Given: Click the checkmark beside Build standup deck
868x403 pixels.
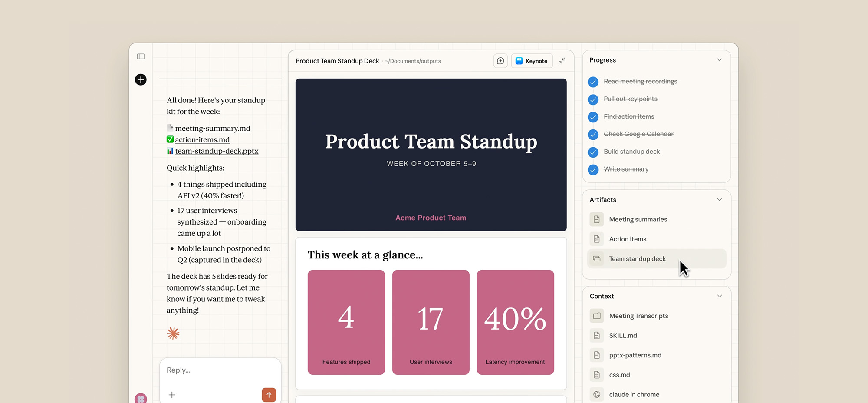Looking at the screenshot, I should [x=593, y=152].
